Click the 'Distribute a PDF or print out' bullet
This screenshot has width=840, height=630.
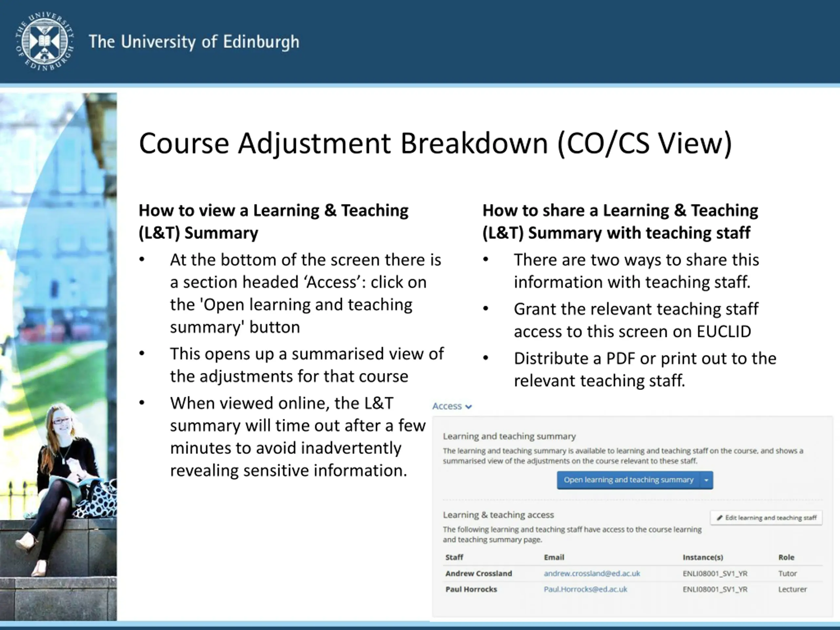(x=645, y=369)
